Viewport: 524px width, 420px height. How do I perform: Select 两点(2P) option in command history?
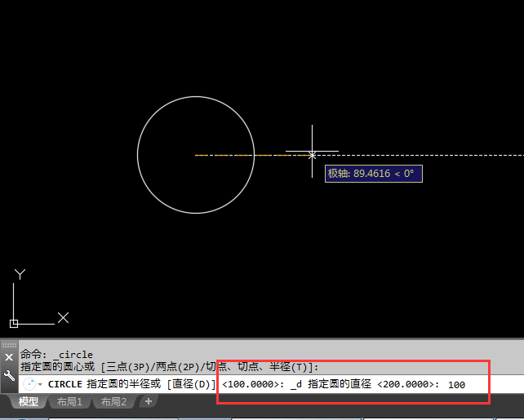tap(177, 367)
